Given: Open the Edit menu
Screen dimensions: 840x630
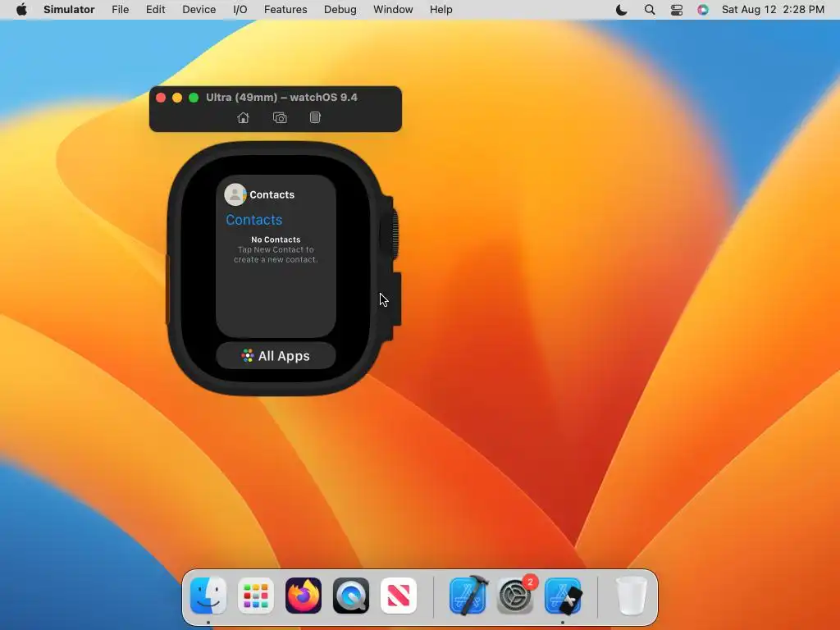Looking at the screenshot, I should click(x=155, y=10).
